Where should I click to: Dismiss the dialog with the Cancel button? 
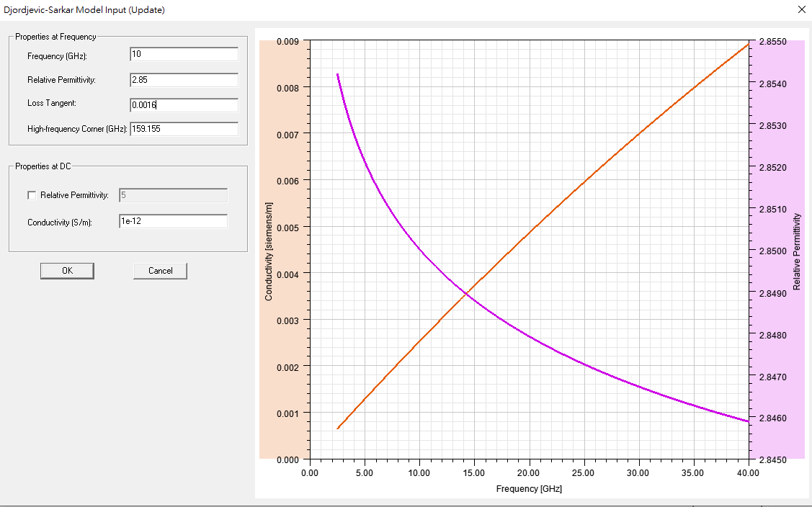coord(160,271)
